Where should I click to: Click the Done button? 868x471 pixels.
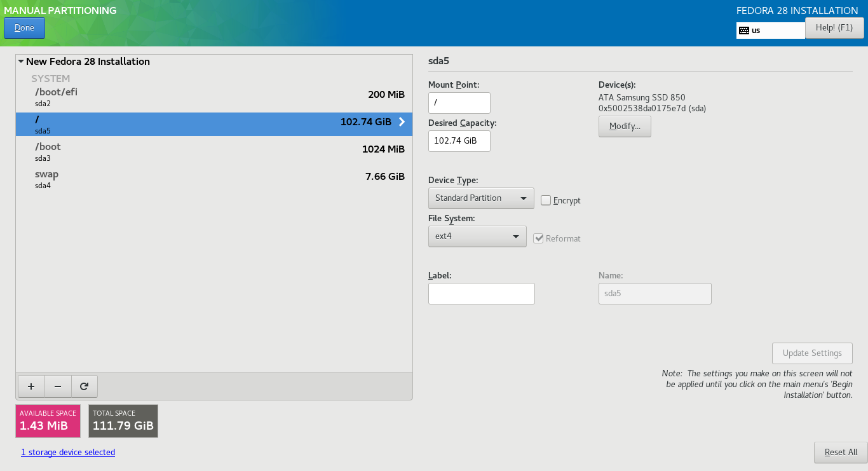click(x=24, y=28)
